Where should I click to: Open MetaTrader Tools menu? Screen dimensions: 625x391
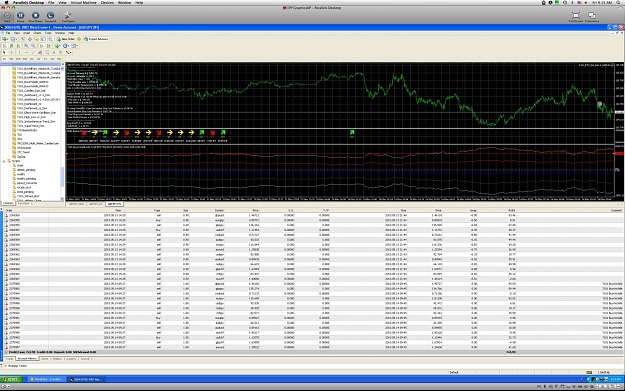click(48, 33)
